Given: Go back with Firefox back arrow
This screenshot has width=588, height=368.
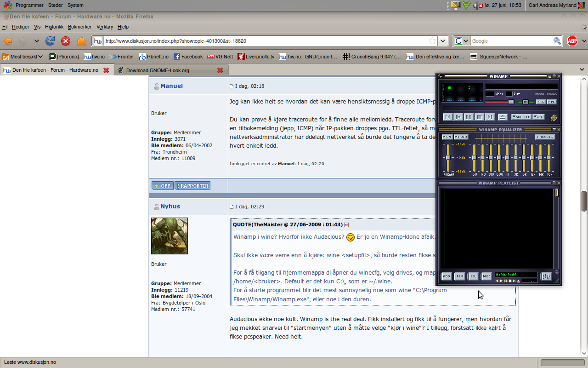Looking at the screenshot, I should click(8, 41).
